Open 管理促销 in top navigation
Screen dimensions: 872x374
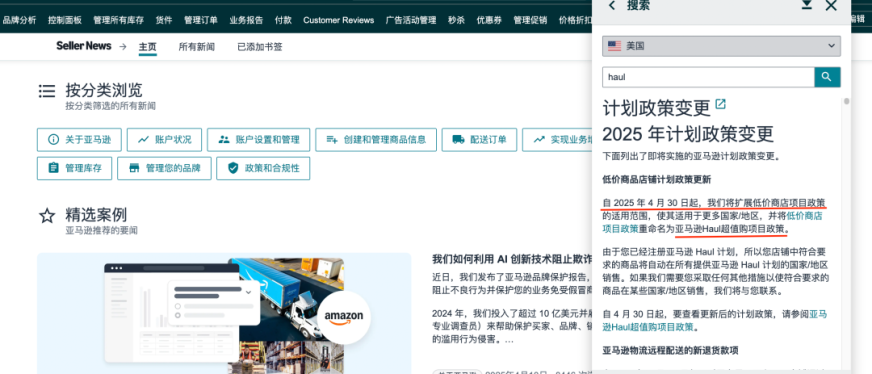pos(530,20)
